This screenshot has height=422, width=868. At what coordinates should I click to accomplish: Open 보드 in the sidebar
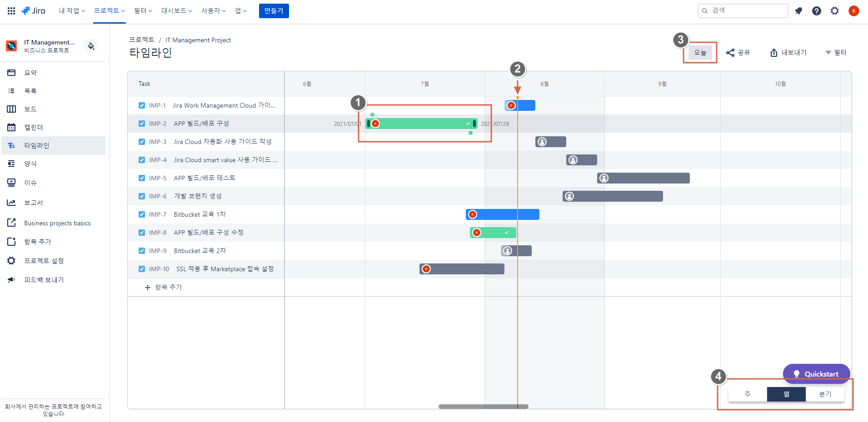click(x=54, y=109)
